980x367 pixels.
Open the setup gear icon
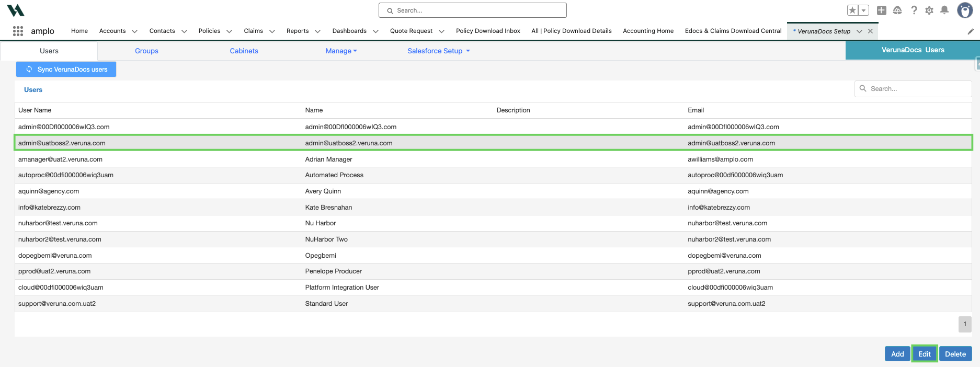(929, 10)
